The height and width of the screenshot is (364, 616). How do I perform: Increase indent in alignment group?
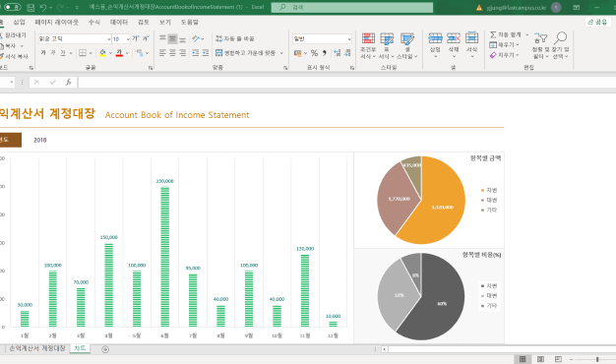coord(205,52)
